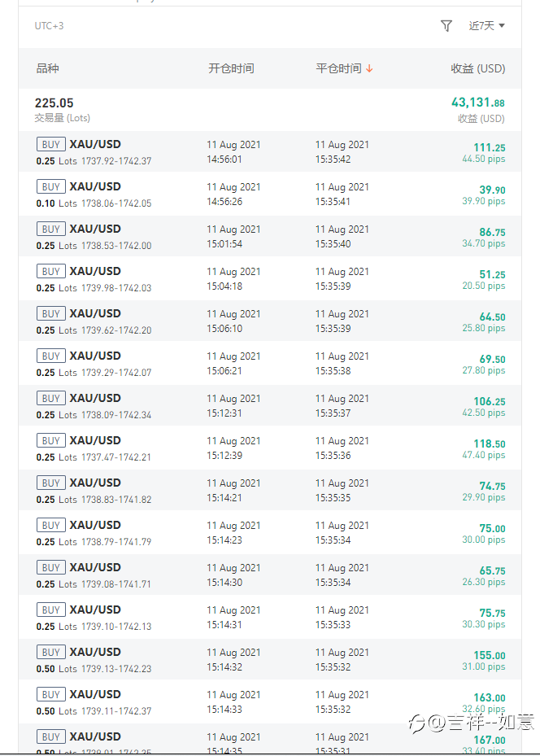The height and width of the screenshot is (756, 540).
Task: Click the BUY tag on the 0.10 Lots trade
Action: (50, 186)
